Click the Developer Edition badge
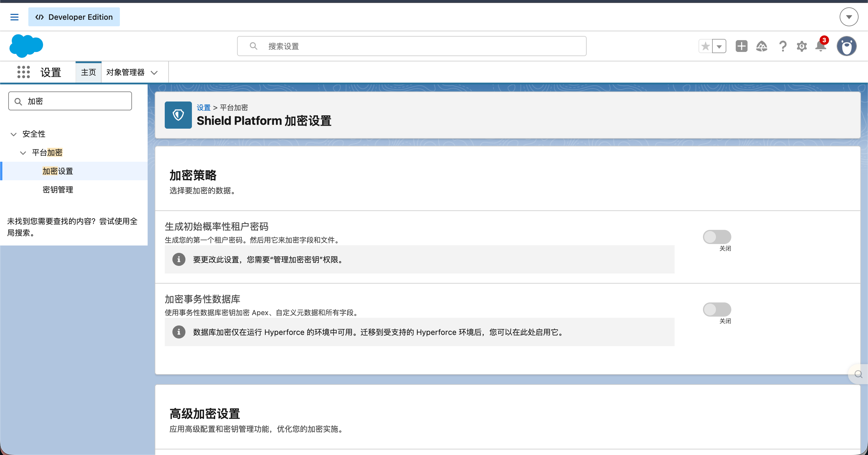This screenshot has height=455, width=868. [74, 17]
